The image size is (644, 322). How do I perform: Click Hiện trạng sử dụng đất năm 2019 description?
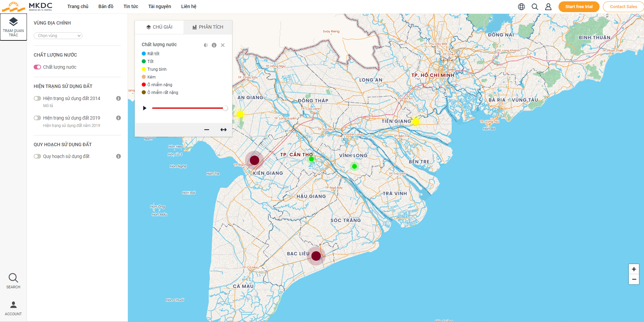tap(72, 126)
